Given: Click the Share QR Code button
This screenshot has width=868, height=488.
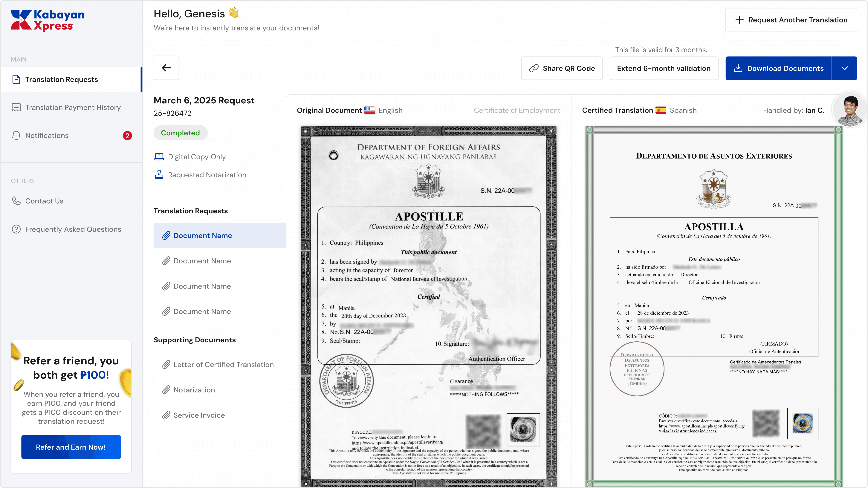Looking at the screenshot, I should [562, 68].
